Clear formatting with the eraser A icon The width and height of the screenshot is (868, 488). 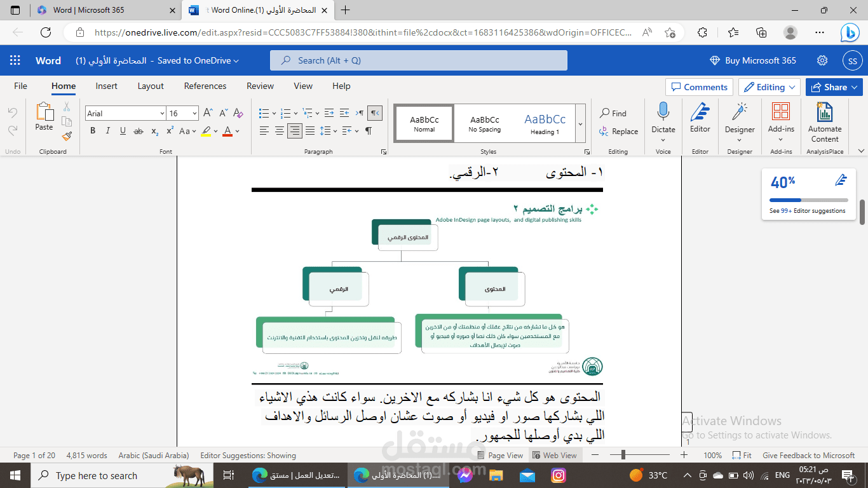[238, 113]
